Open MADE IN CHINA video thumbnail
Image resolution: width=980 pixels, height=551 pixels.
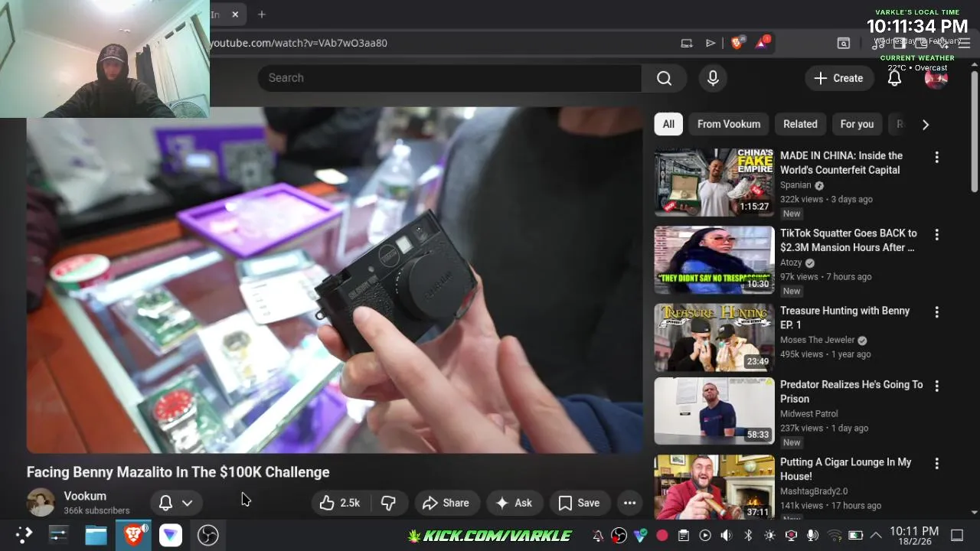point(714,182)
